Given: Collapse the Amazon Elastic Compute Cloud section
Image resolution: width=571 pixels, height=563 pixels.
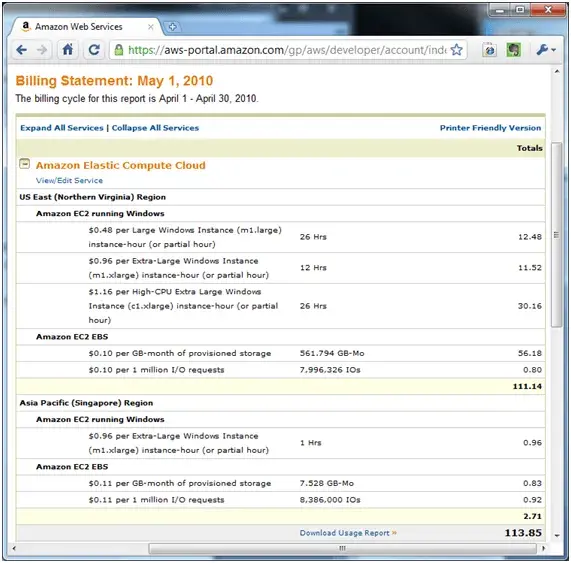Looking at the screenshot, I should click(x=24, y=164).
